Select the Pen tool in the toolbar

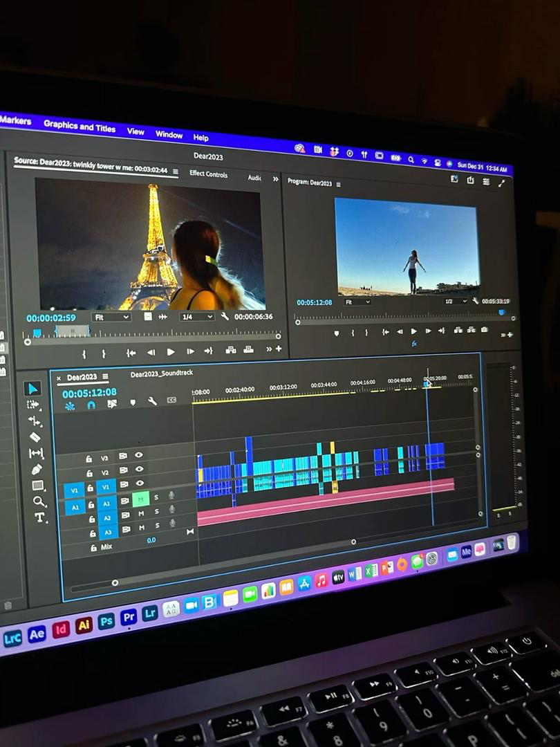click(37, 470)
